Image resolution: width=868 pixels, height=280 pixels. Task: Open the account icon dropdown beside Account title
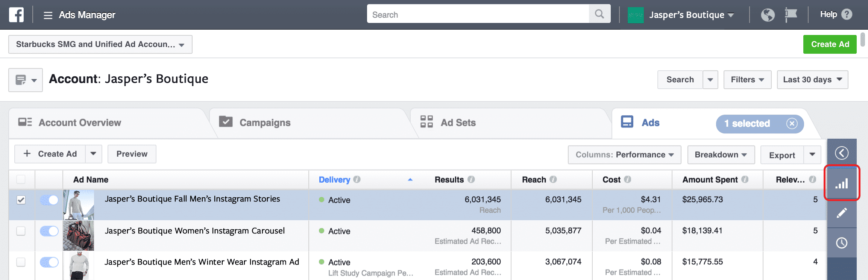coord(26,80)
